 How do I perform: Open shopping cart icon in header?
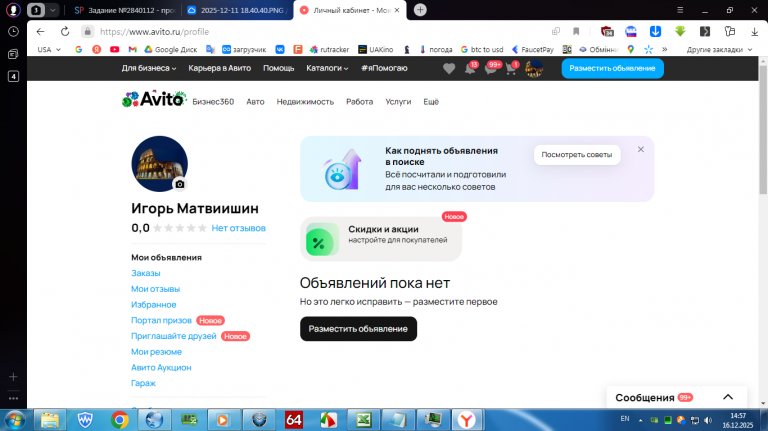tap(511, 68)
